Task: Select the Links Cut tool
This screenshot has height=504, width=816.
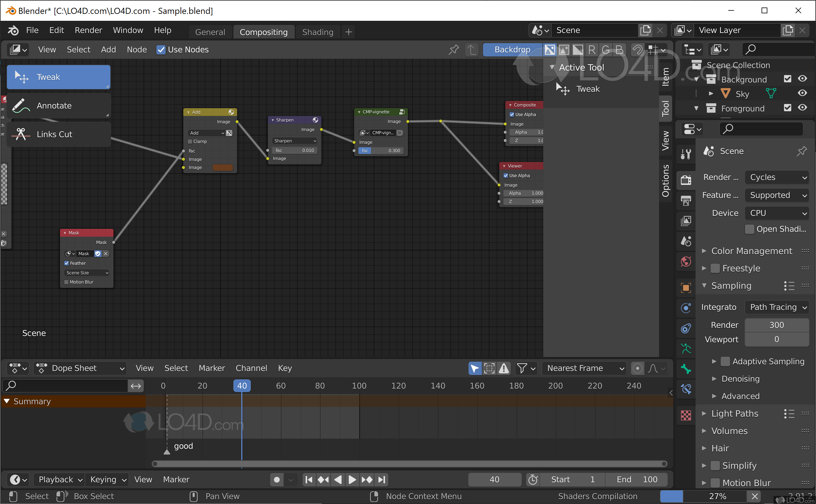Action: coord(58,134)
